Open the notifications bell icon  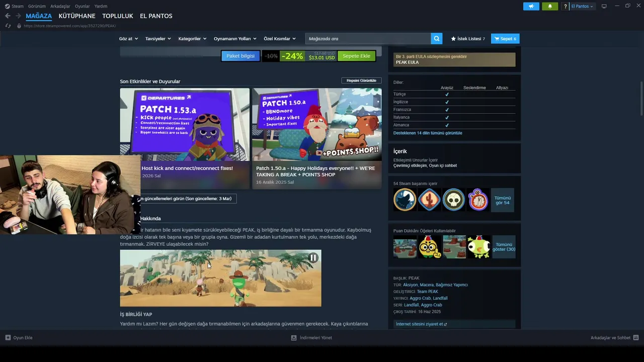click(549, 6)
